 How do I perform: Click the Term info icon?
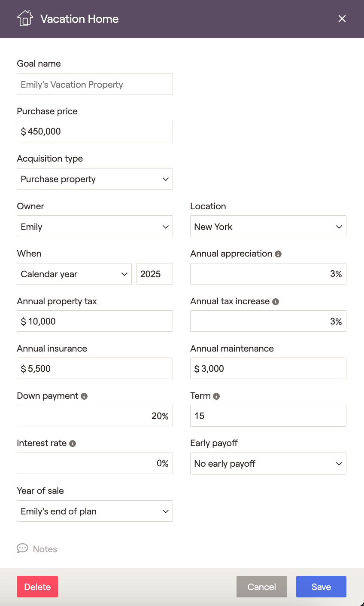216,396
